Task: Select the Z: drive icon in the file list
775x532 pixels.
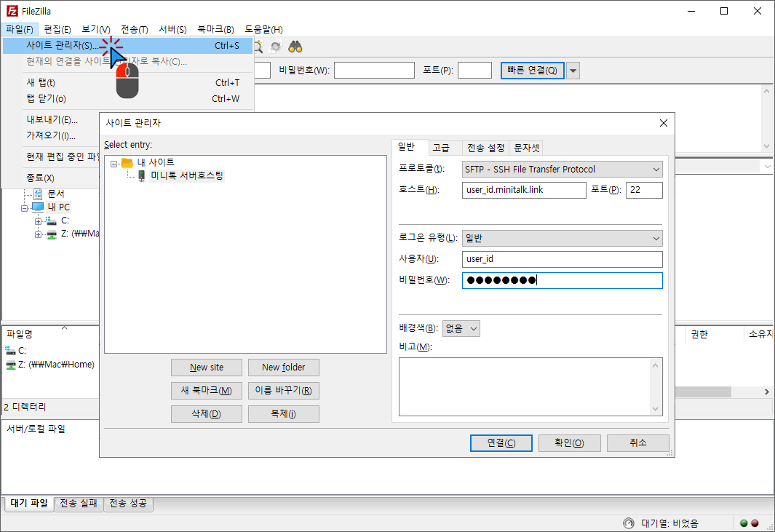Action: pyautogui.click(x=10, y=365)
